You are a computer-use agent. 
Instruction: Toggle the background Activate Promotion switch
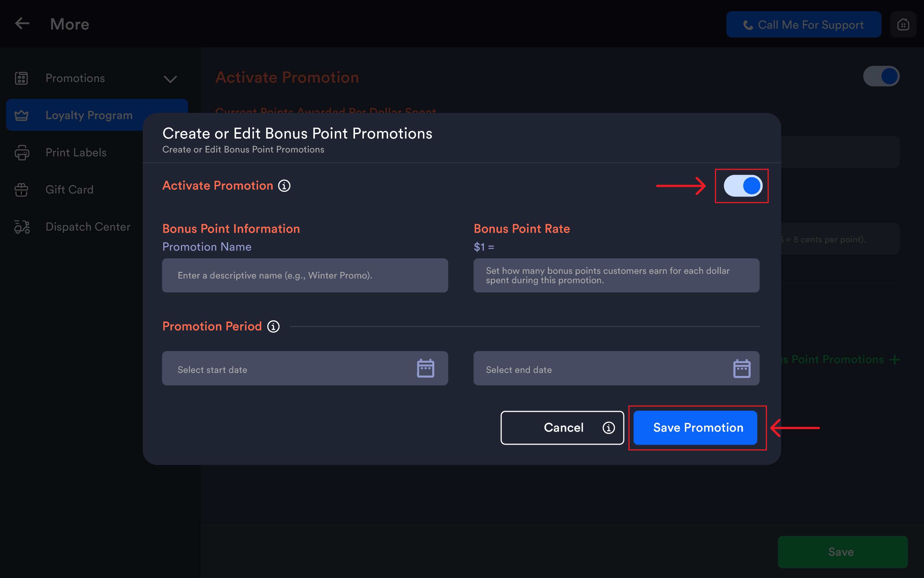(881, 76)
